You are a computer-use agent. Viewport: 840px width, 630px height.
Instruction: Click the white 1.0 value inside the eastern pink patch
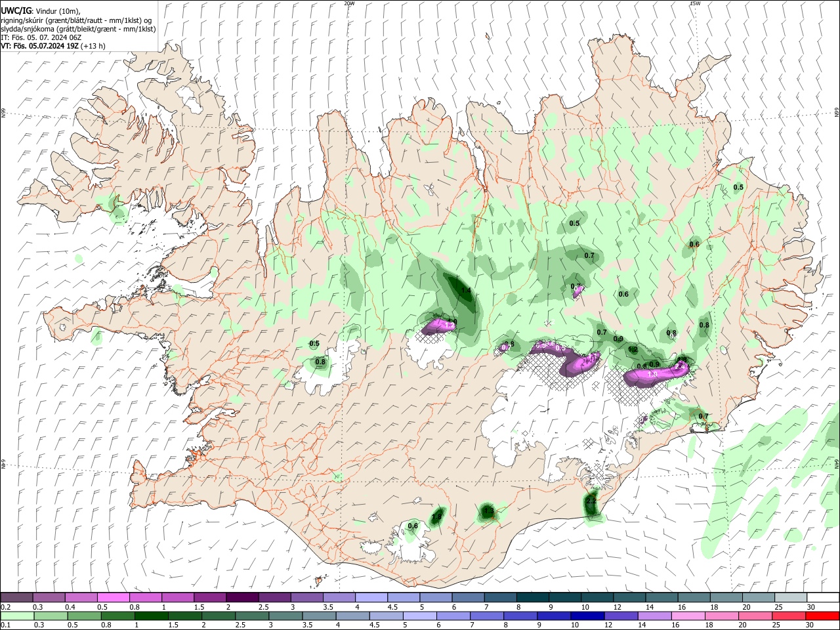[x=652, y=374]
